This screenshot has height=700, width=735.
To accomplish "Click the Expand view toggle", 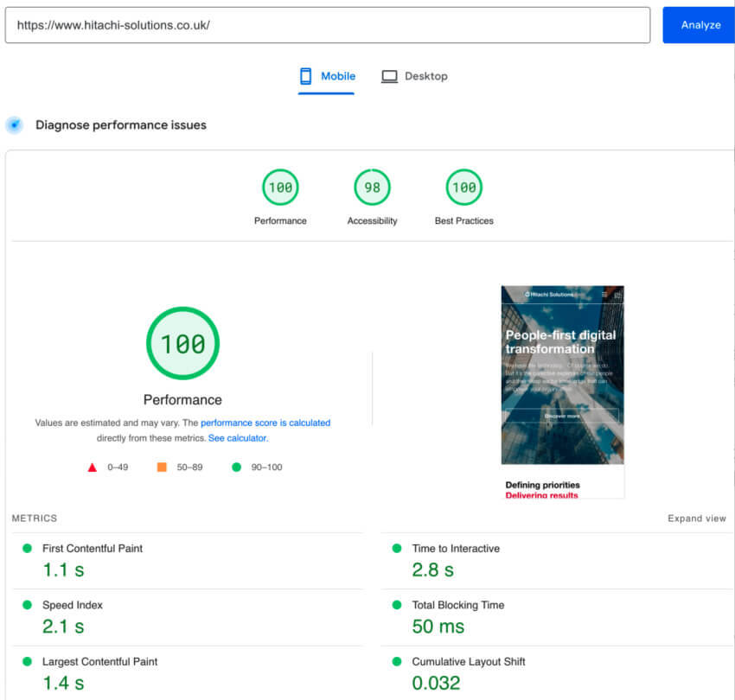I will coord(696,519).
